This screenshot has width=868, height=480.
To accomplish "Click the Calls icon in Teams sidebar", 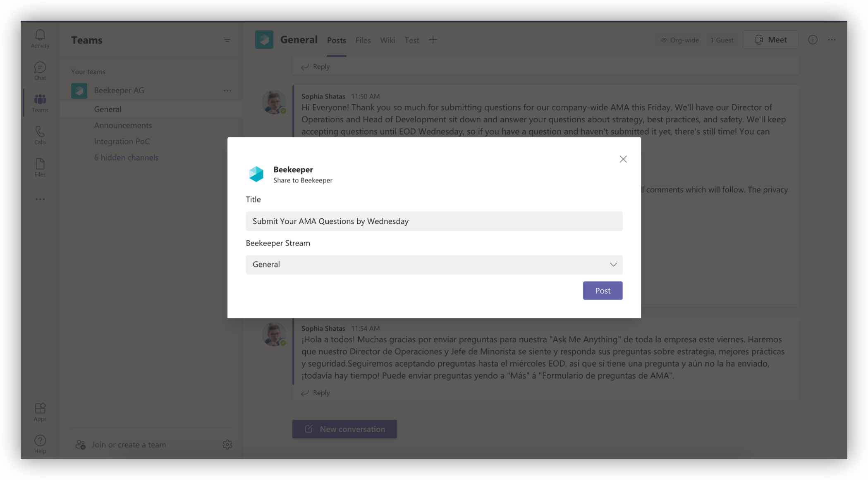I will [40, 135].
